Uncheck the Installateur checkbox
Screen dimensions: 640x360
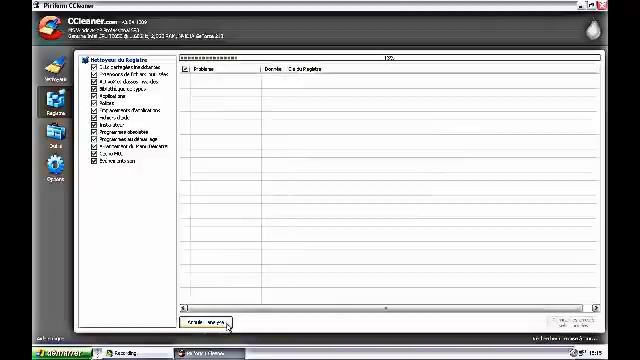pos(94,125)
